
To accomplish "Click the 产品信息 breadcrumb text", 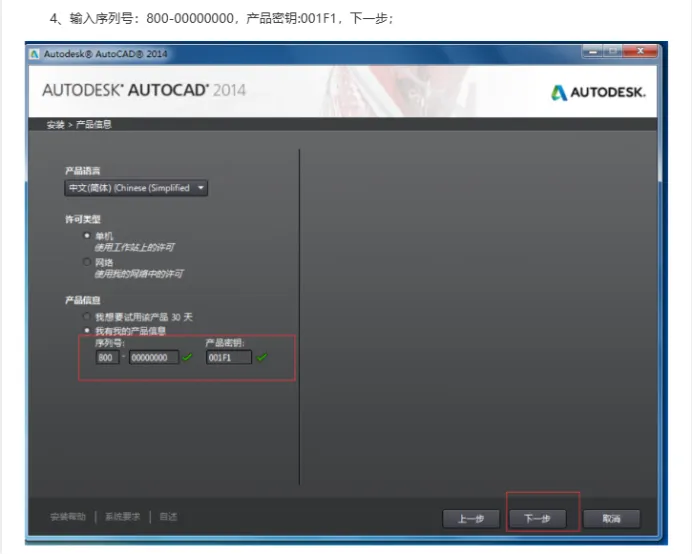I will pos(94,125).
